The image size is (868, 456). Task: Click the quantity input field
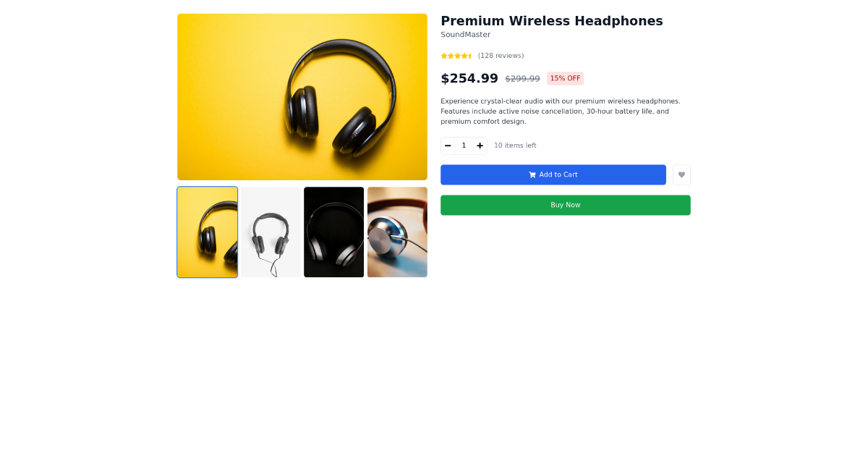[x=464, y=145]
